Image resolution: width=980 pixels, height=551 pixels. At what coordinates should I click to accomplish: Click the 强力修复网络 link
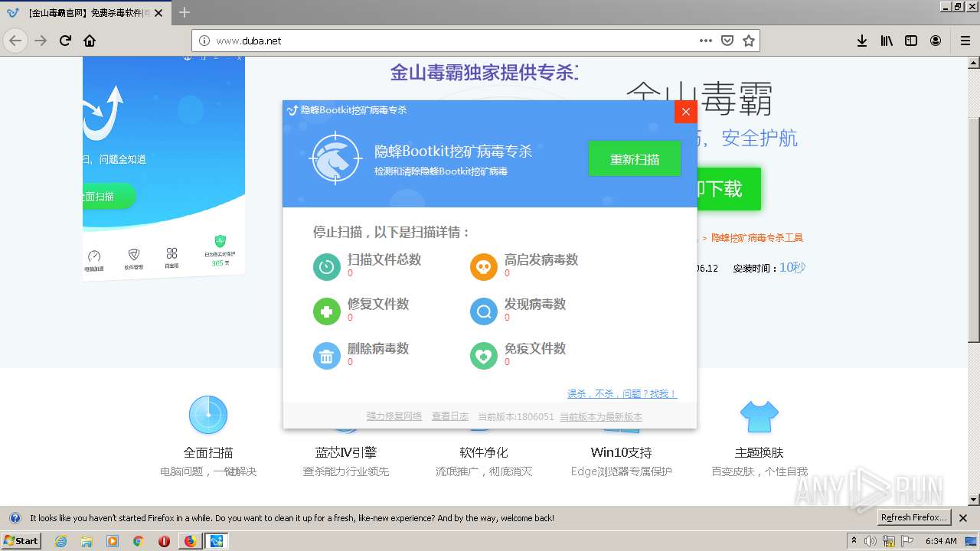394,416
